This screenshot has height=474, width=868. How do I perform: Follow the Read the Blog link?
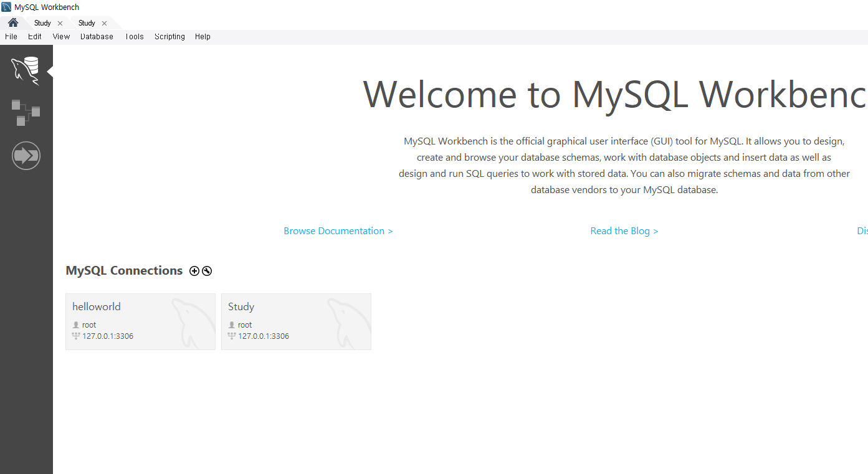point(624,231)
